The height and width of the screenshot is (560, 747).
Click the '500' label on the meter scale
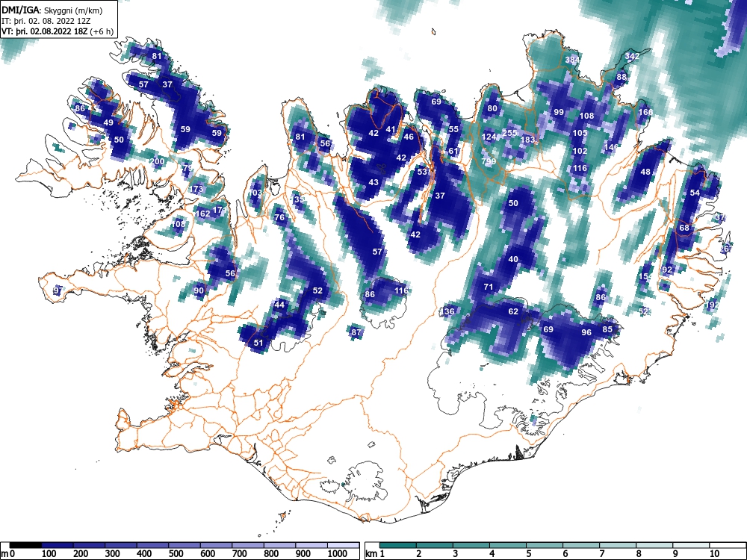pos(176,553)
